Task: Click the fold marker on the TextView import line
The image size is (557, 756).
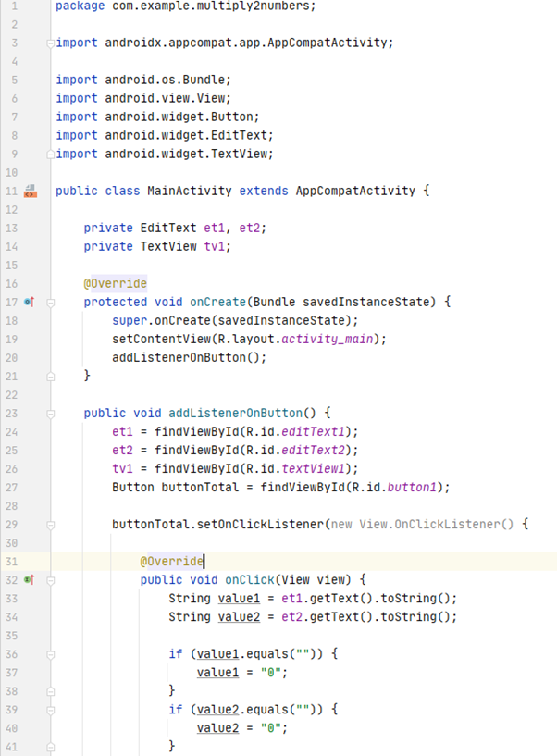Action: point(50,155)
